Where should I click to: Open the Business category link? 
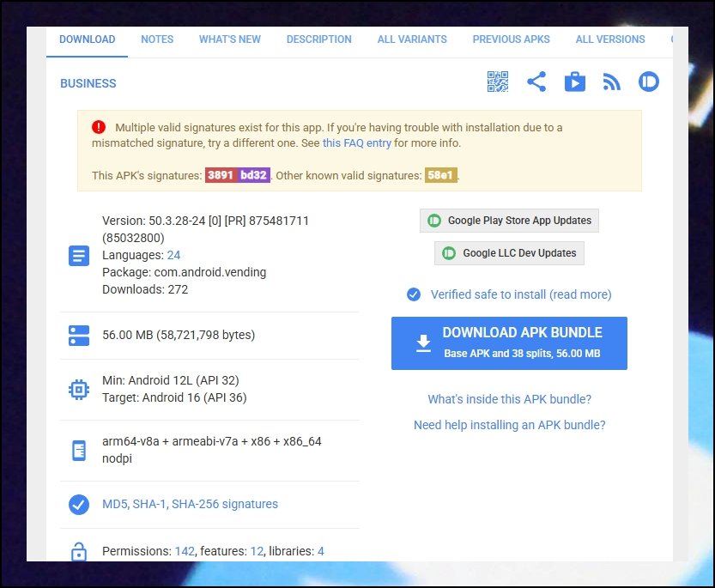(88, 83)
